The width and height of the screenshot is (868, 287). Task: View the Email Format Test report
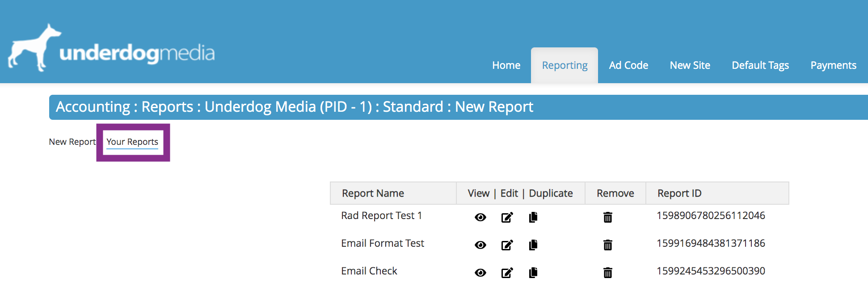(480, 245)
